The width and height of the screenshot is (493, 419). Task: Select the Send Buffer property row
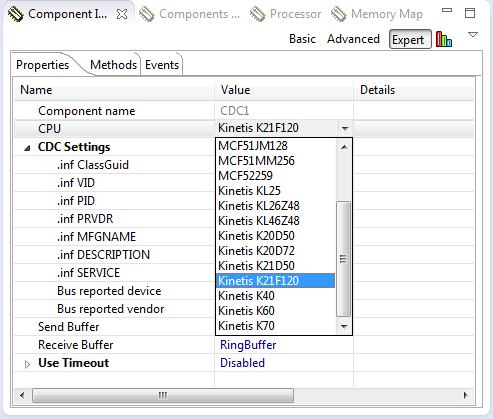(114, 327)
